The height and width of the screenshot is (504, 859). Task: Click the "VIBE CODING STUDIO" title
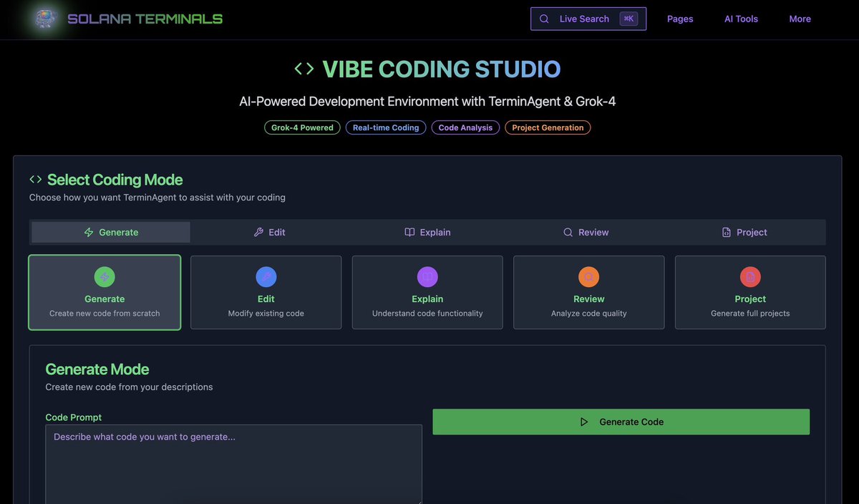[x=442, y=69]
